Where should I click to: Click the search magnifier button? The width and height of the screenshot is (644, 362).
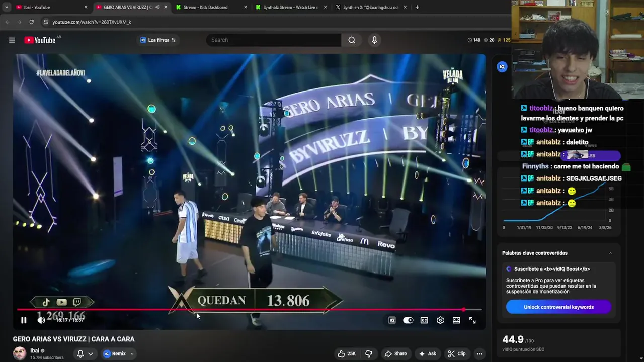coord(352,40)
